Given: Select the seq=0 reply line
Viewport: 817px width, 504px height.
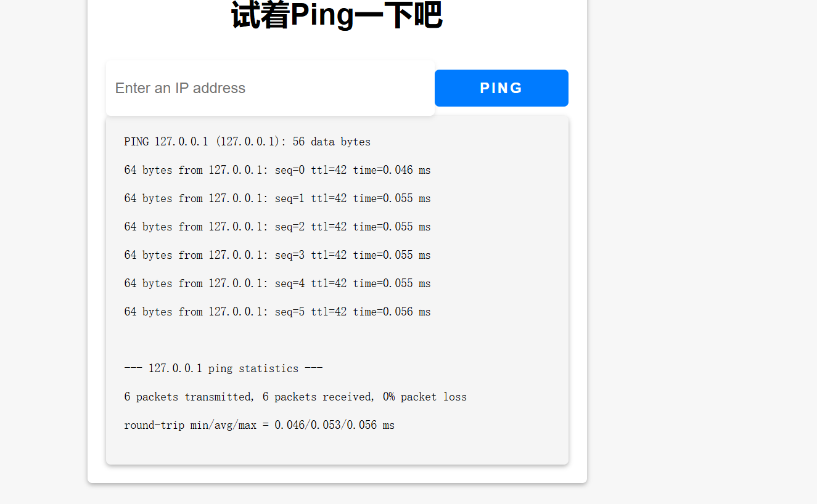Looking at the screenshot, I should [x=277, y=170].
